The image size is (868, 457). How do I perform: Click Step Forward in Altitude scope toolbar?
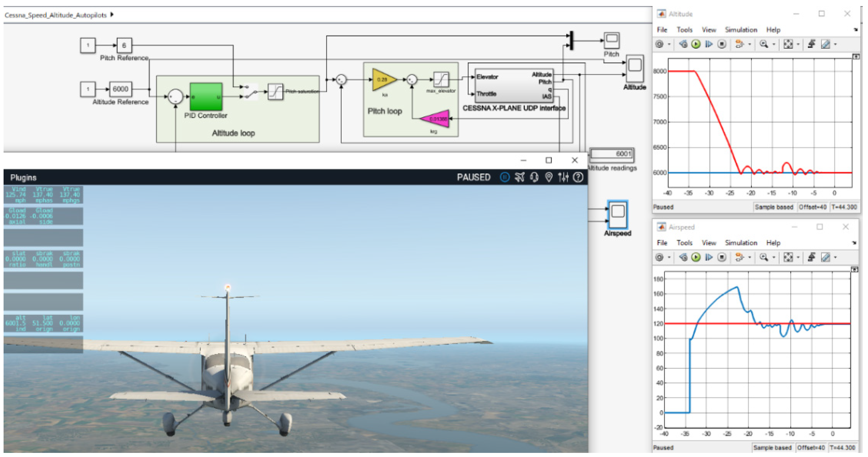click(709, 44)
